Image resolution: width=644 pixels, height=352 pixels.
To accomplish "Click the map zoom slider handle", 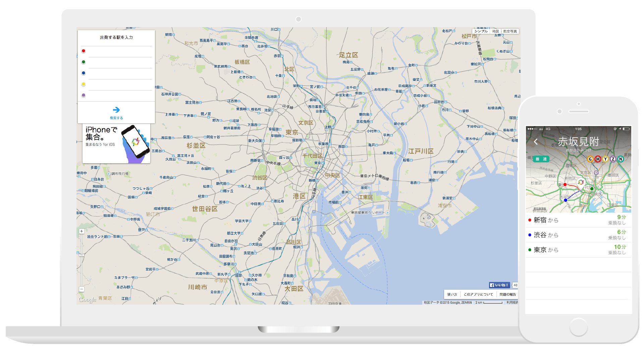I will pyautogui.click(x=82, y=255).
